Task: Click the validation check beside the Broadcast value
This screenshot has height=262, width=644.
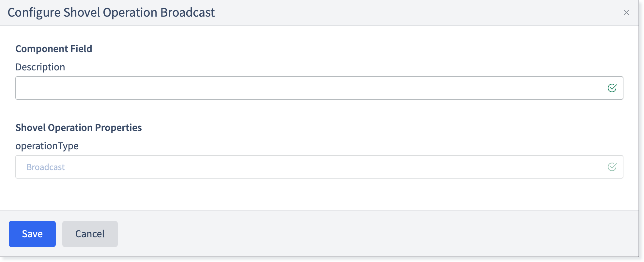Action: pos(612,167)
